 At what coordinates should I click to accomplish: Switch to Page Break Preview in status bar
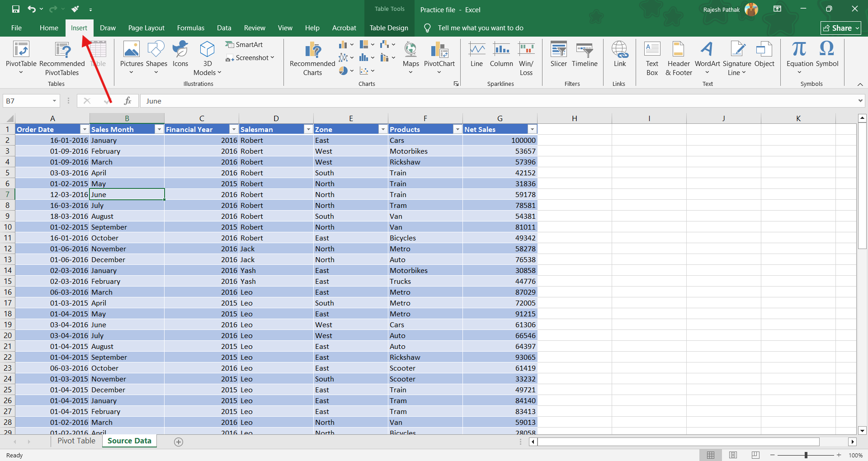tap(755, 455)
